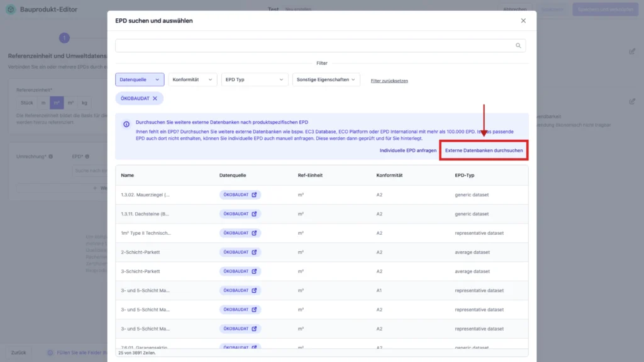Click the Ref-Einheit column header
Viewport: 644px width, 362px height.
[x=310, y=175]
